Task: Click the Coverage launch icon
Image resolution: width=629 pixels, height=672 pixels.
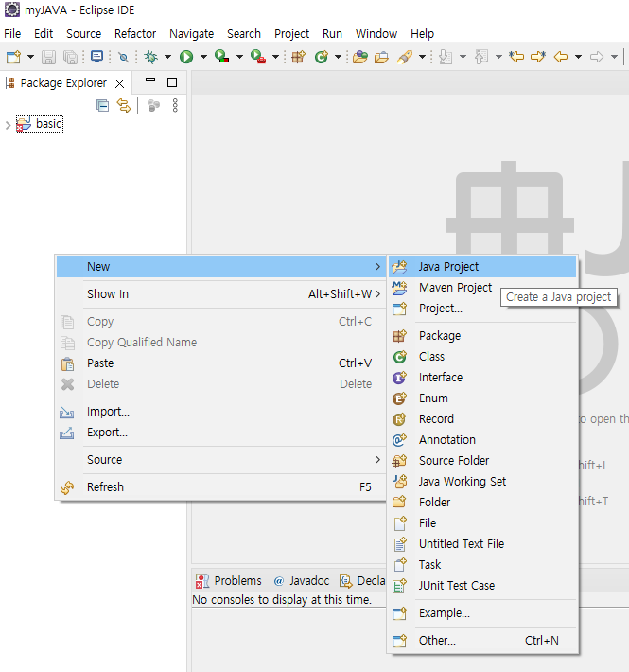Action: coord(221,57)
